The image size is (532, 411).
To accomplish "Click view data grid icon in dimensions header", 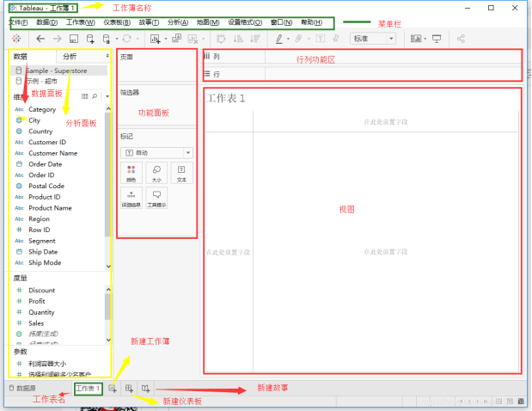I will pos(85,96).
